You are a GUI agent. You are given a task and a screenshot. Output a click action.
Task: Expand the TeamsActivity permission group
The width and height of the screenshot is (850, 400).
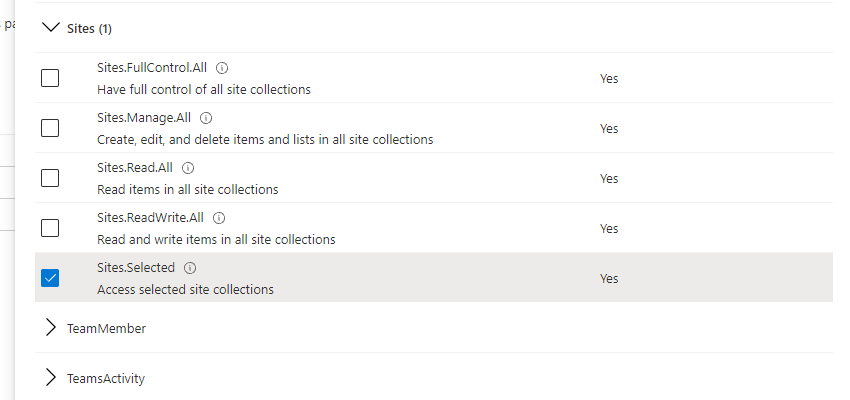(50, 377)
